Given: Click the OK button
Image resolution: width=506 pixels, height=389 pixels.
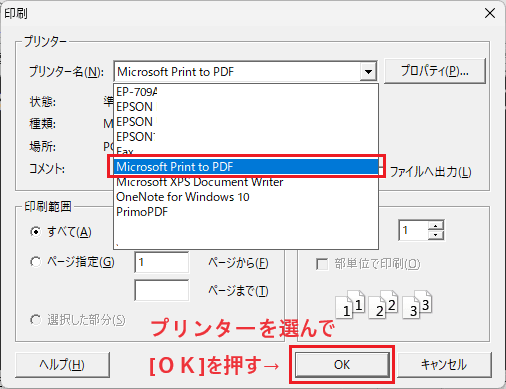Looking at the screenshot, I should click(342, 365).
